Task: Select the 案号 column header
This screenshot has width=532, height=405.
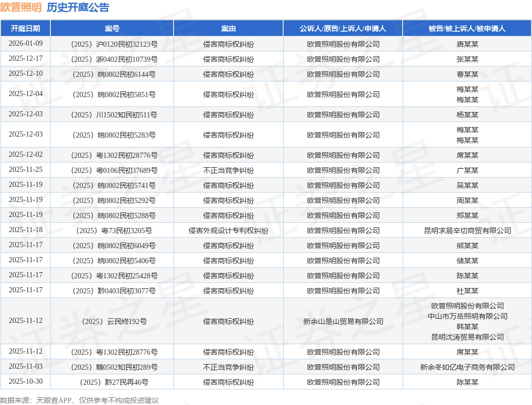Action: click(x=112, y=29)
